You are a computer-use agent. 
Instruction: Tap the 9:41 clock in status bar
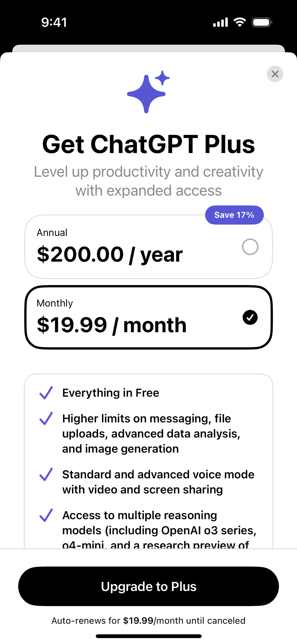54,22
